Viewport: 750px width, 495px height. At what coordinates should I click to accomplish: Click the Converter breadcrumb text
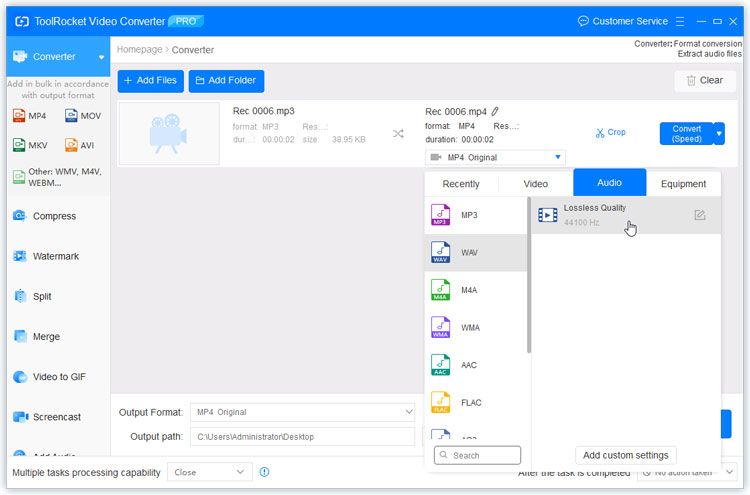[x=193, y=50]
